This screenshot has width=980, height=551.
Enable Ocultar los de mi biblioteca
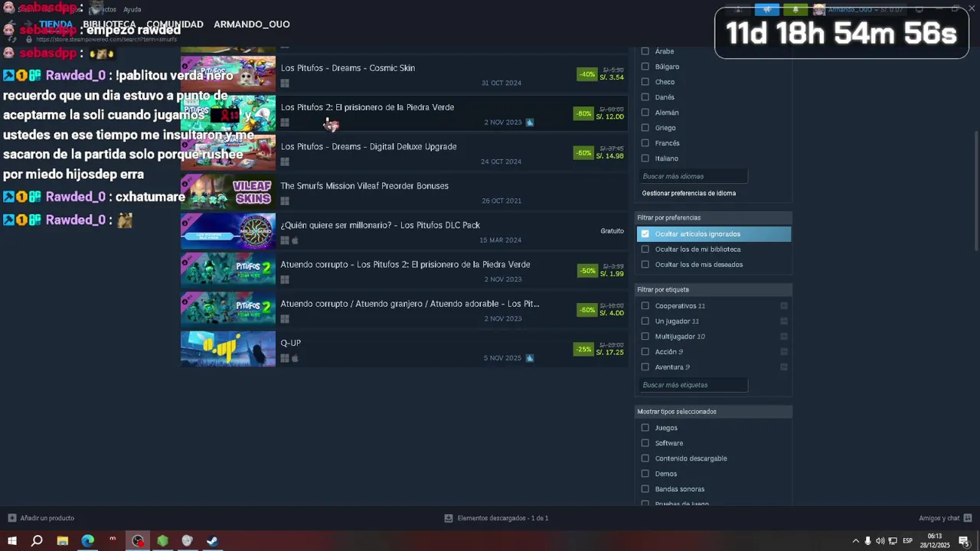point(645,249)
